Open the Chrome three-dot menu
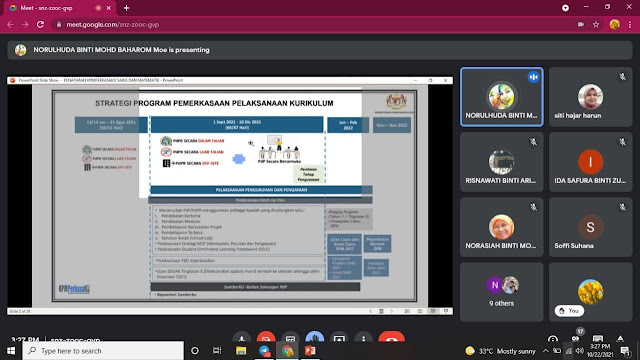Viewport: 640px width, 360px height. 630,24
